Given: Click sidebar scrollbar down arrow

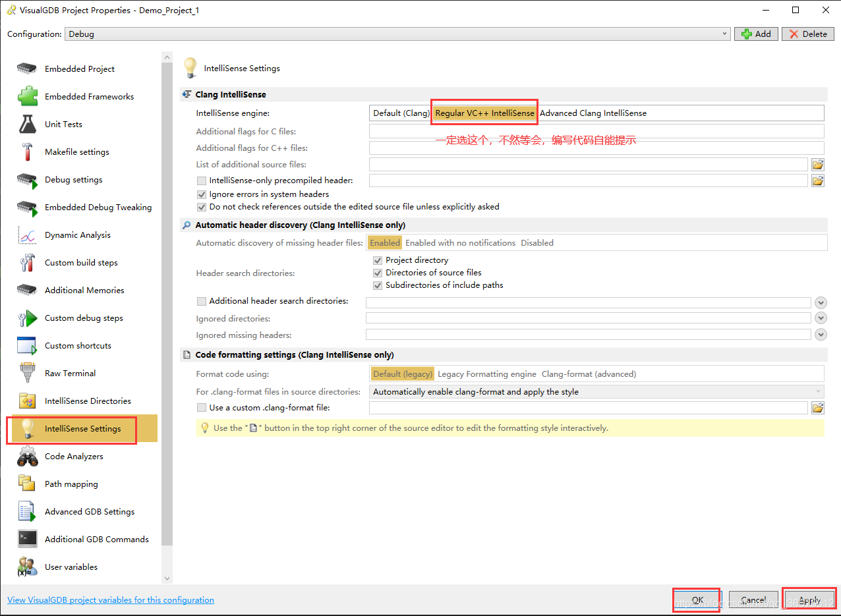Looking at the screenshot, I should (167, 578).
